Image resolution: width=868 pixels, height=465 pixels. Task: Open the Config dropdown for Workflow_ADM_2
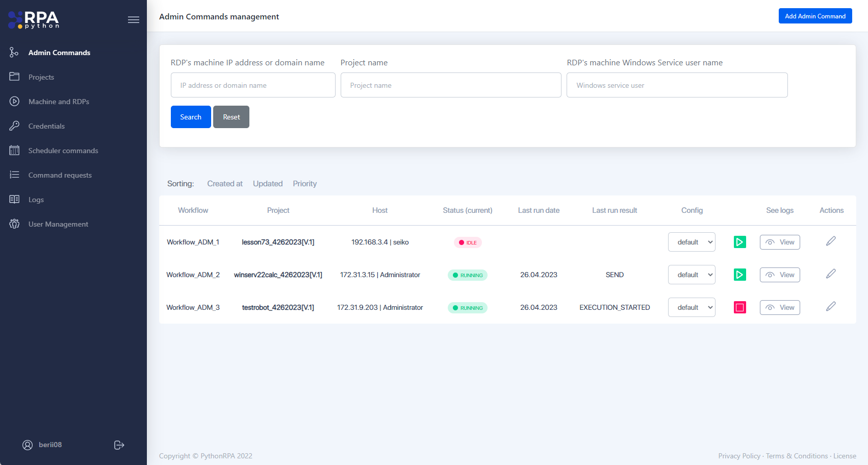coord(692,274)
